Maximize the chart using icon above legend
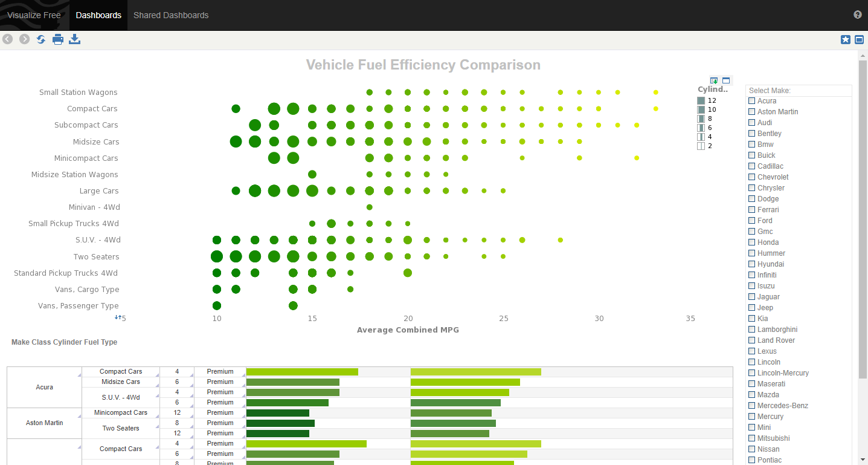 (726, 80)
